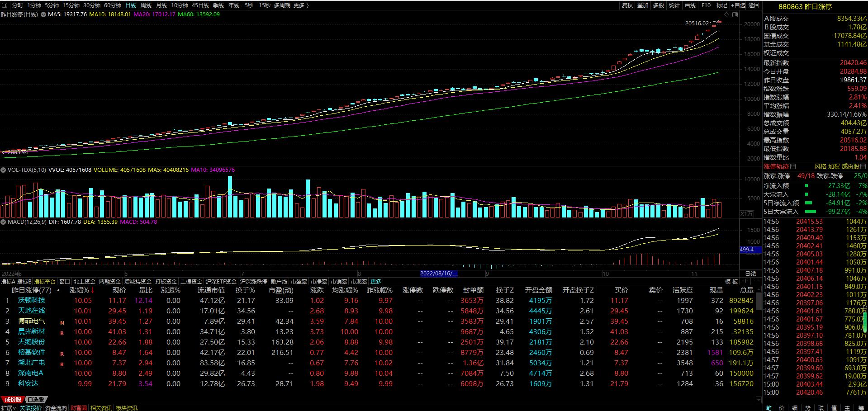
Task: Open the 多周期 multi-period option
Action: point(283,5)
